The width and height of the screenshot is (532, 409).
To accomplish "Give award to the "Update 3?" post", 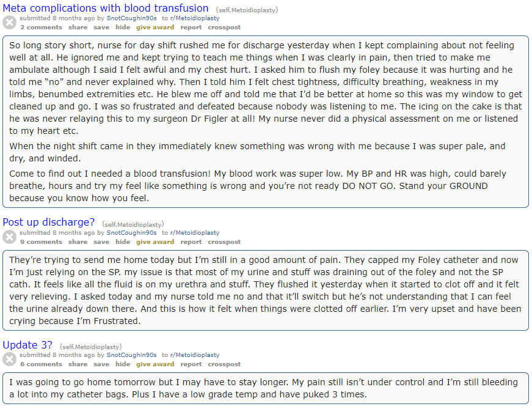I will pos(155,364).
